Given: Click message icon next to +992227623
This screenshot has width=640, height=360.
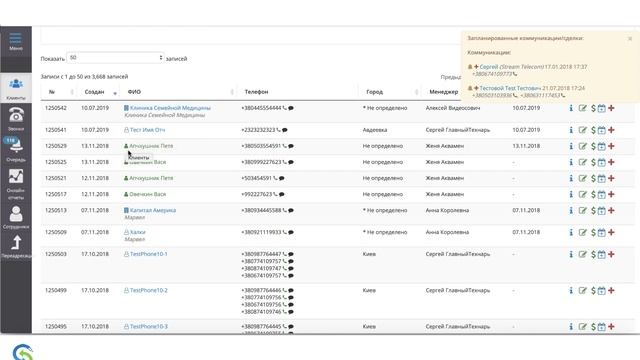Looking at the screenshot, I should 282,194.
